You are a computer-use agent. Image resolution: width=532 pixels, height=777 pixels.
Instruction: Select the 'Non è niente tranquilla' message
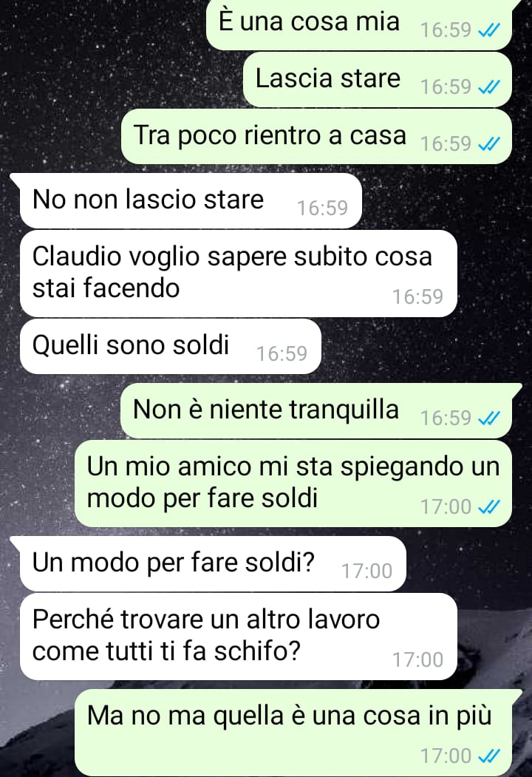click(321, 411)
